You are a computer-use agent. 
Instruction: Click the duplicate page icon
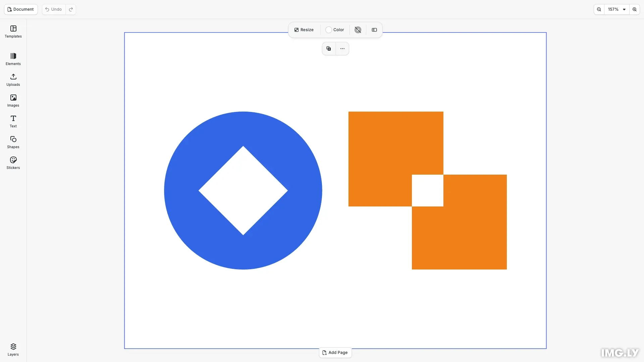[329, 49]
